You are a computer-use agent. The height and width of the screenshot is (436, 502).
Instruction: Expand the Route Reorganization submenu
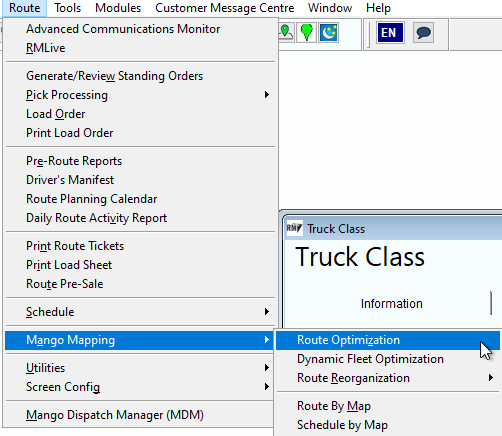coord(388,378)
